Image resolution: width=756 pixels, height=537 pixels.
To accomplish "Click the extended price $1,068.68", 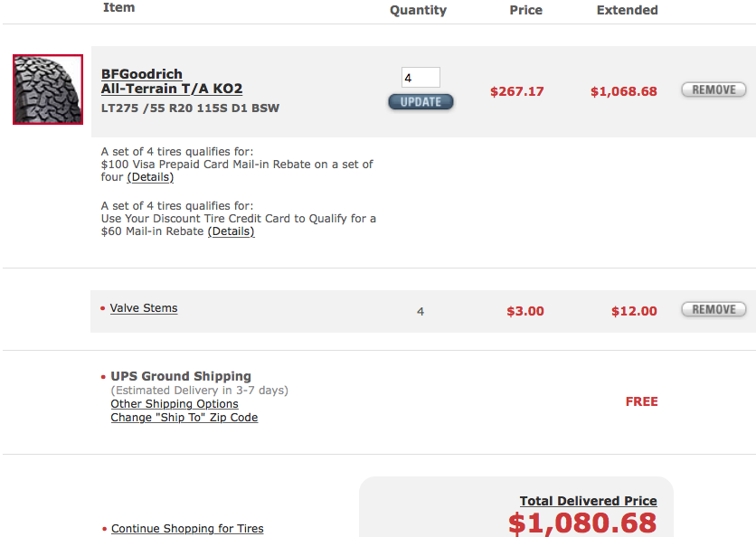I will pyautogui.click(x=624, y=91).
